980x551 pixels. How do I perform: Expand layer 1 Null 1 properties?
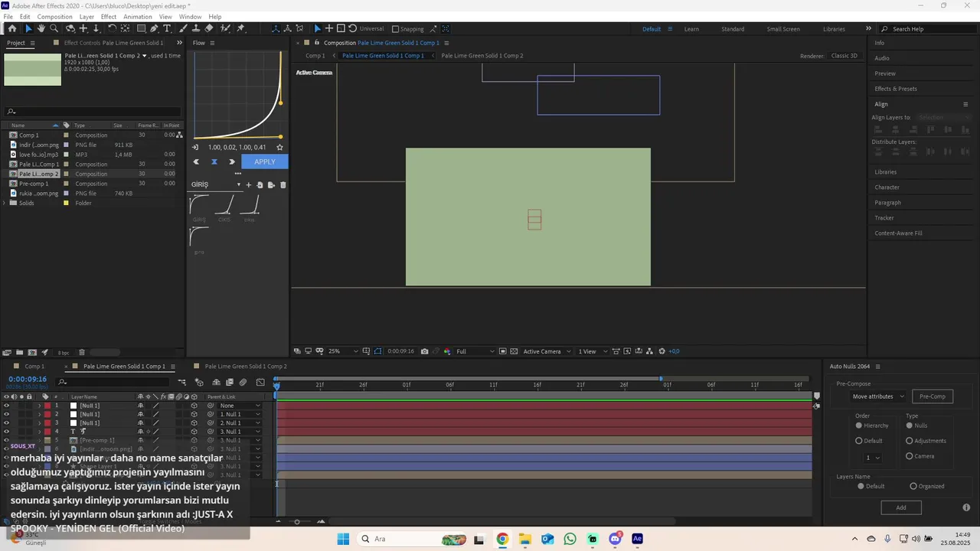[x=39, y=406]
